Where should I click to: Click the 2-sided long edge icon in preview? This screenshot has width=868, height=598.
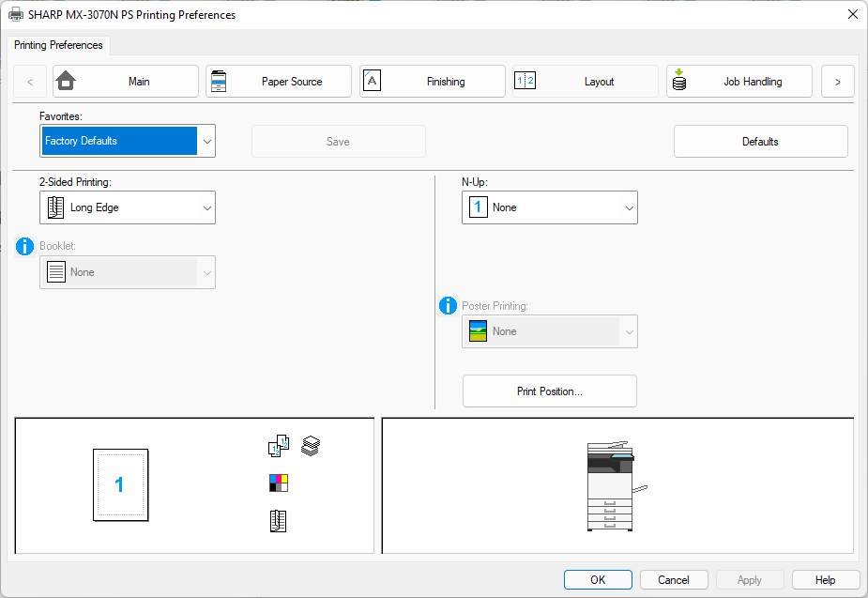[x=278, y=521]
